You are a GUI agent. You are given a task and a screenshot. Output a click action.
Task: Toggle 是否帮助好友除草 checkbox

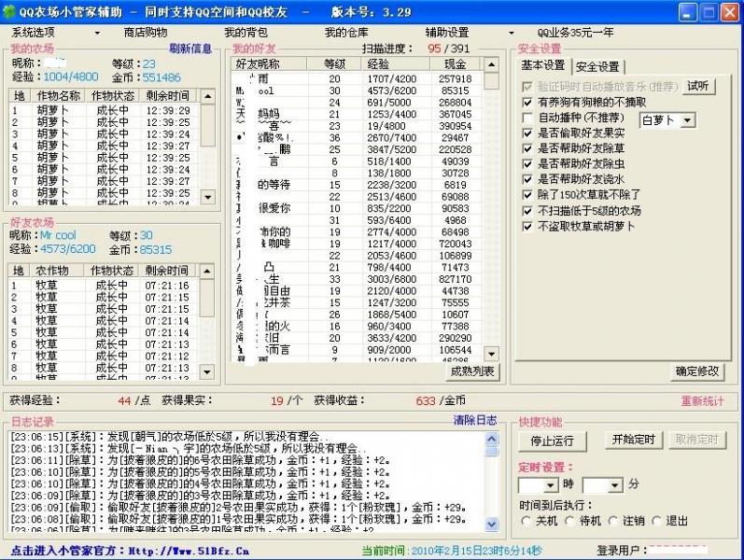(x=527, y=148)
